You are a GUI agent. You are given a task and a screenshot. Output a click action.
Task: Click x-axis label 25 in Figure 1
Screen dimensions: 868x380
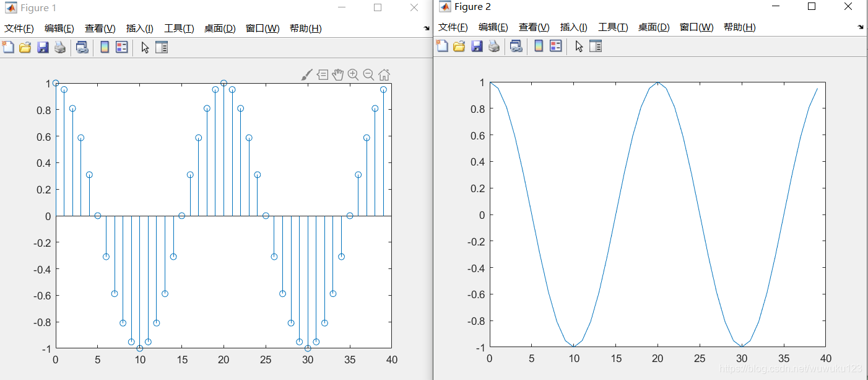click(x=266, y=360)
